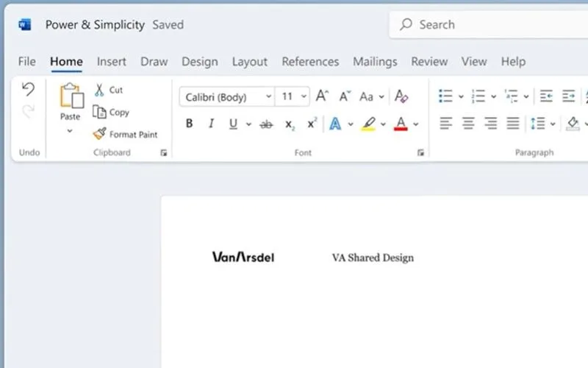The image size is (588, 368).
Task: Expand numbering library dropdown arrow
Action: tap(494, 97)
